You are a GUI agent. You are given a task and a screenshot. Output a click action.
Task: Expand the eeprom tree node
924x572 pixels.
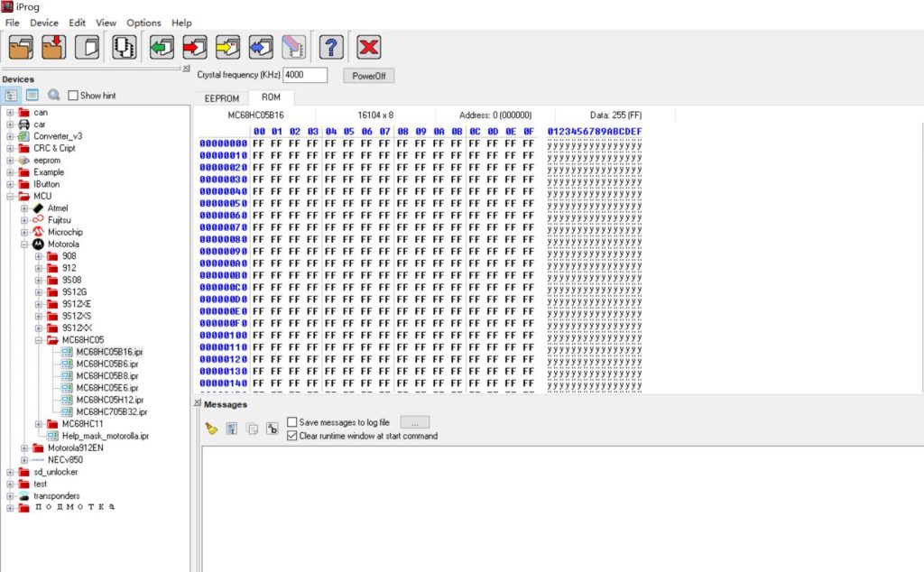click(11, 161)
